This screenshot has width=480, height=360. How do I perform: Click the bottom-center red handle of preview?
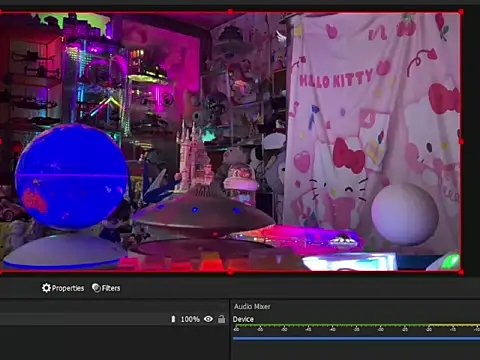point(230,272)
